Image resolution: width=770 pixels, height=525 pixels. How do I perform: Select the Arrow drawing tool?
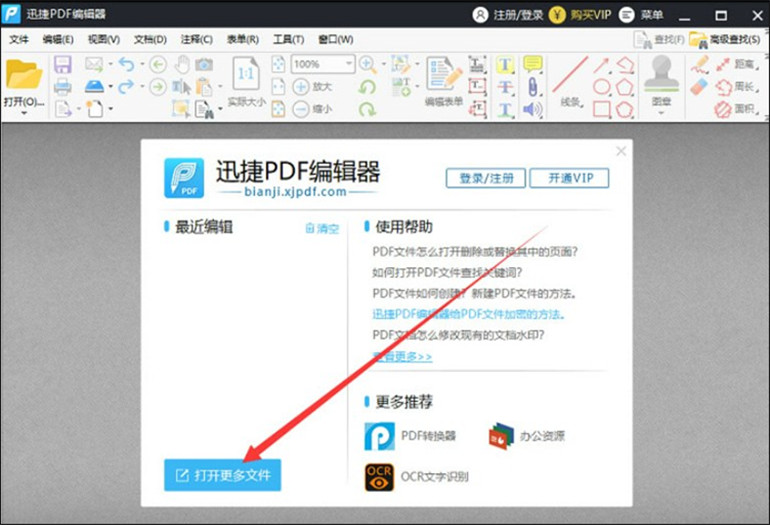click(x=601, y=64)
